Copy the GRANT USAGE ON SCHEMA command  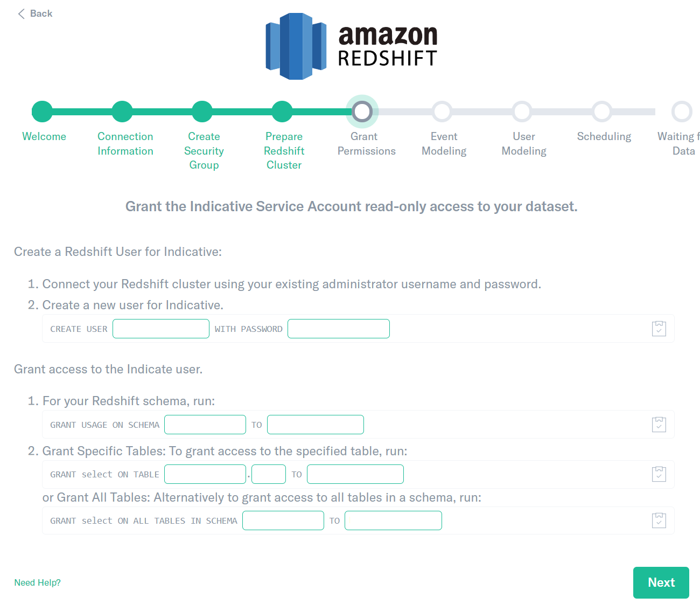pyautogui.click(x=659, y=425)
